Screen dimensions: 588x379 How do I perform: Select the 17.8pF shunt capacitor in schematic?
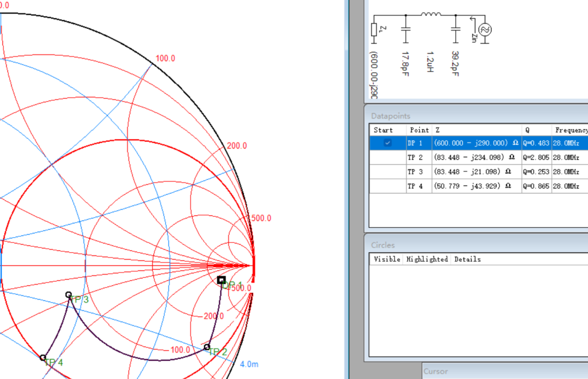(405, 29)
